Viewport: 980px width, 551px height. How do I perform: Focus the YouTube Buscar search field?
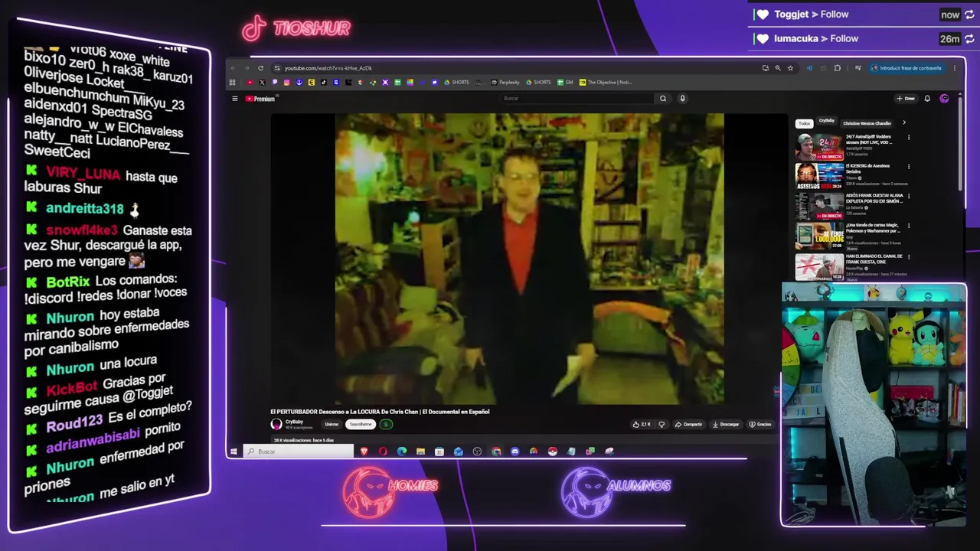[578, 98]
